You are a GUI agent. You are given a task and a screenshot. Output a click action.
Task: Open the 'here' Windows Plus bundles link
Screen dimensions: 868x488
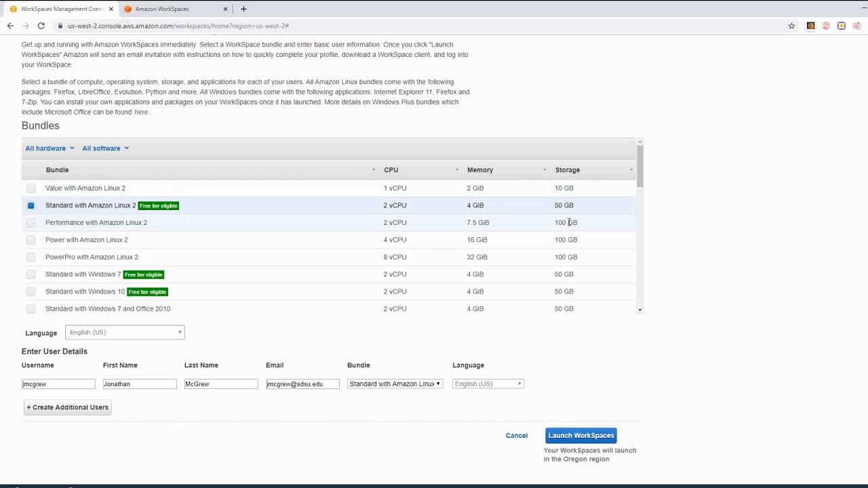(141, 112)
